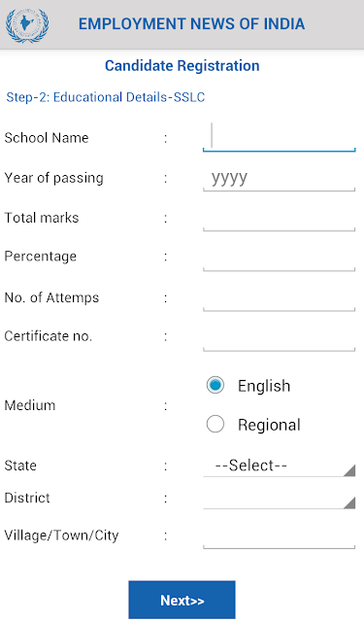Screen dimensions: 364x622
Task: Click the District dropdown arrow triangle
Action: 349,502
